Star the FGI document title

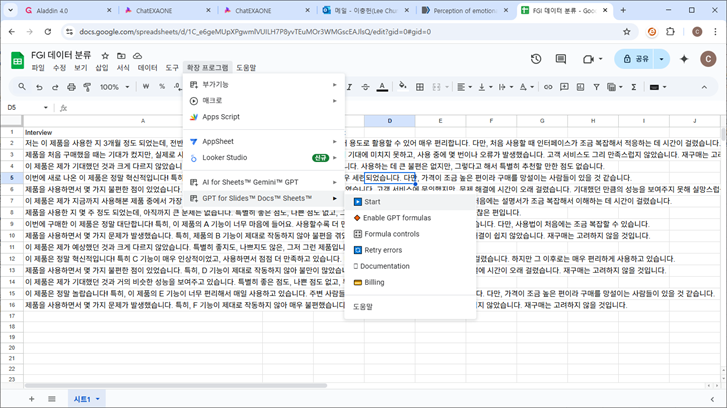105,56
